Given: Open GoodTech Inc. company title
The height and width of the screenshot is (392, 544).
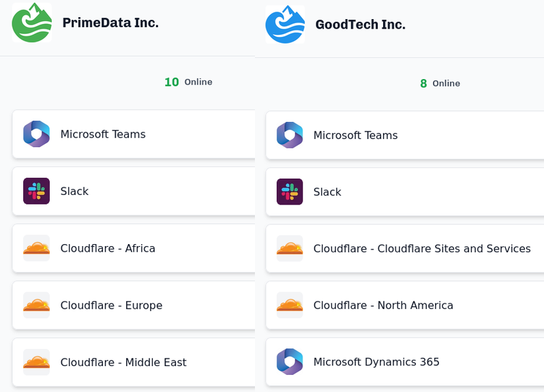Looking at the screenshot, I should [360, 25].
